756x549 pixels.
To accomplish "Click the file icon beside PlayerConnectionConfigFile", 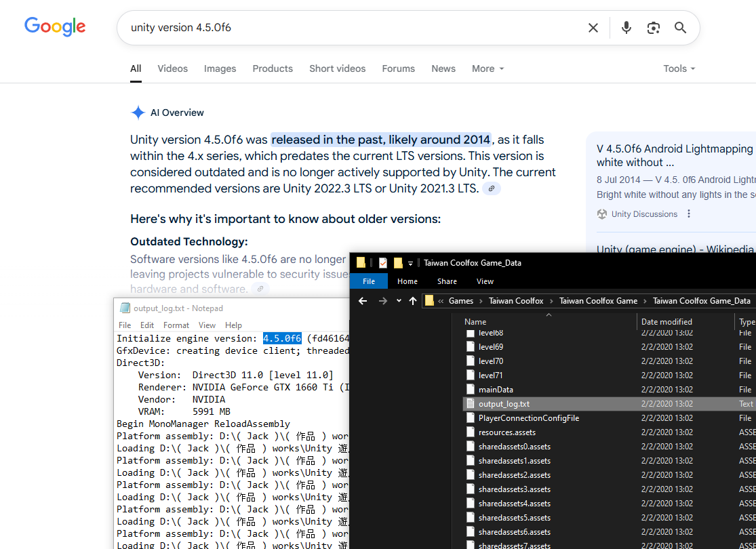I will (x=471, y=418).
